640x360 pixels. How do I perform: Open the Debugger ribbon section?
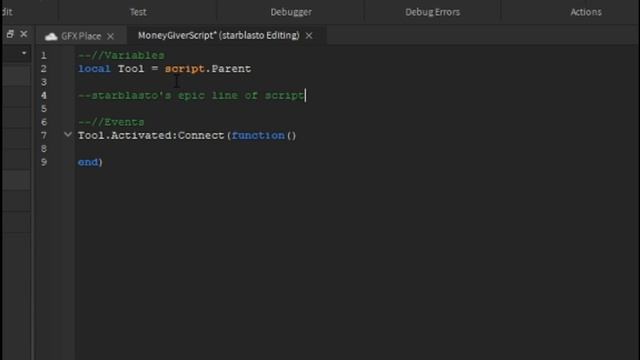[x=291, y=12]
